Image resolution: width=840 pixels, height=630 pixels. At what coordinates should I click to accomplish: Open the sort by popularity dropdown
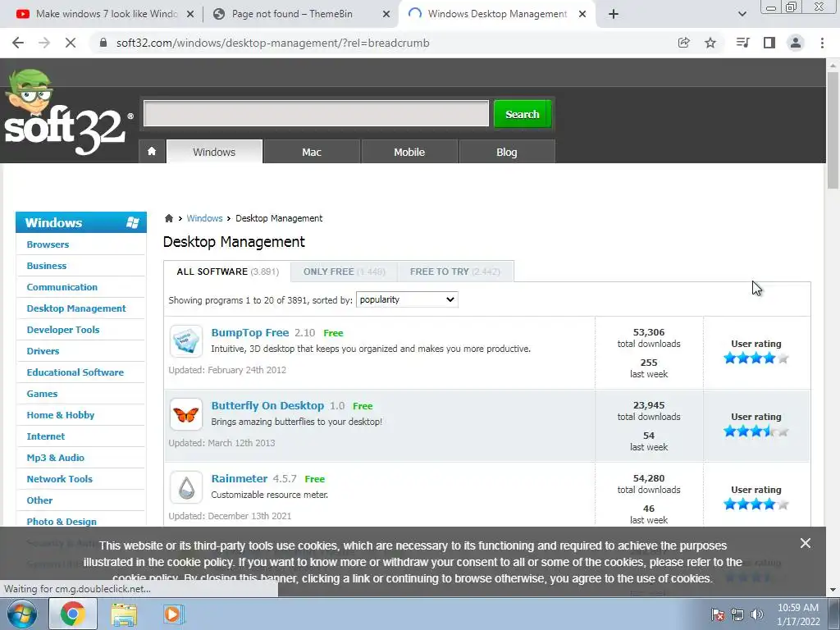click(407, 299)
